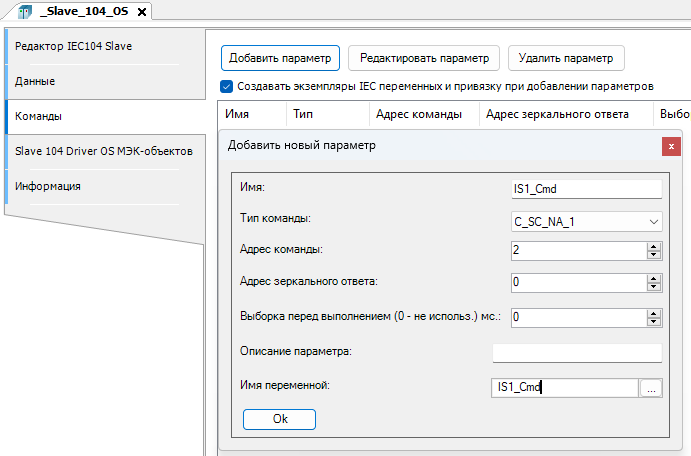The image size is (691, 456).
Task: Toggle the Создавать экземпляры IEC переменных checkbox
Action: [x=226, y=87]
